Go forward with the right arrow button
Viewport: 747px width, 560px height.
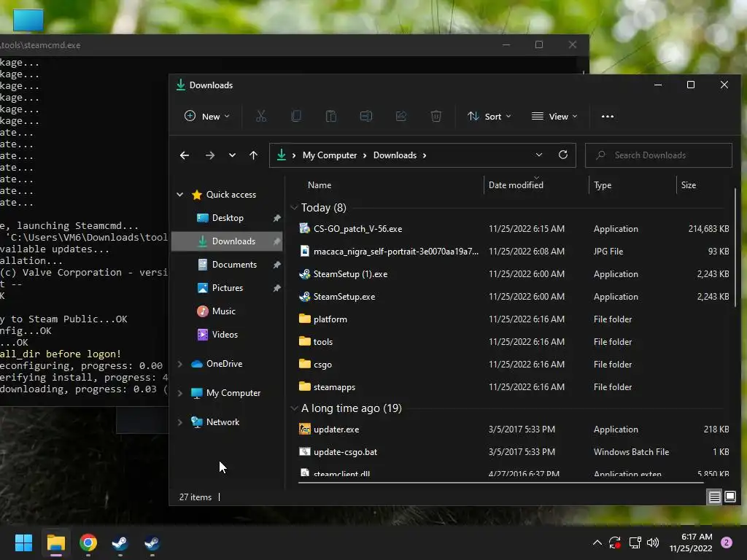click(x=209, y=155)
